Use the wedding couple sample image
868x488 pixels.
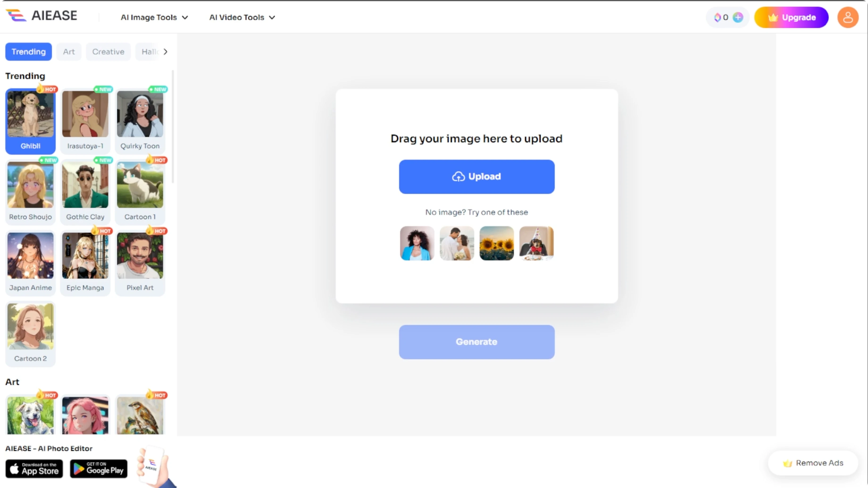pos(457,243)
